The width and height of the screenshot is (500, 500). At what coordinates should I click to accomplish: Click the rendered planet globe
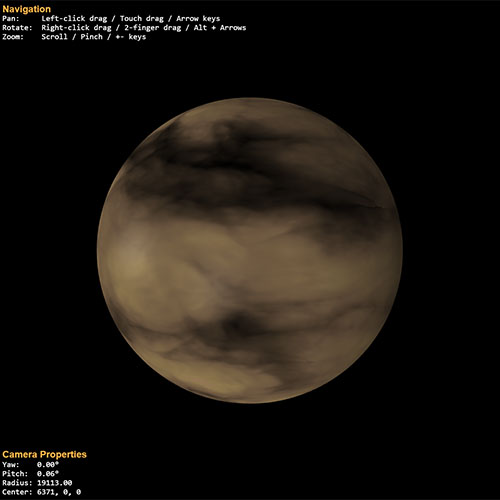[x=250, y=250]
